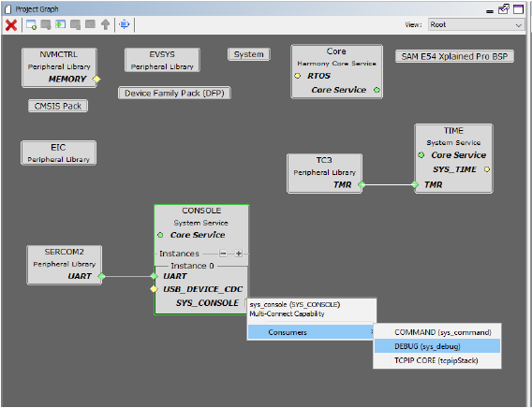Select DEBUG (sys_debug) from consumers menu
This screenshot has width=532, height=408.
tap(437, 346)
